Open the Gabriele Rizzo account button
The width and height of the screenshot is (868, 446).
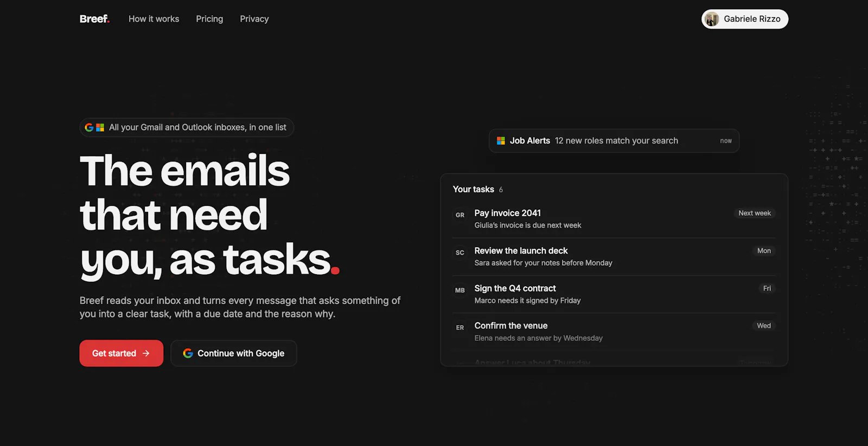(745, 19)
